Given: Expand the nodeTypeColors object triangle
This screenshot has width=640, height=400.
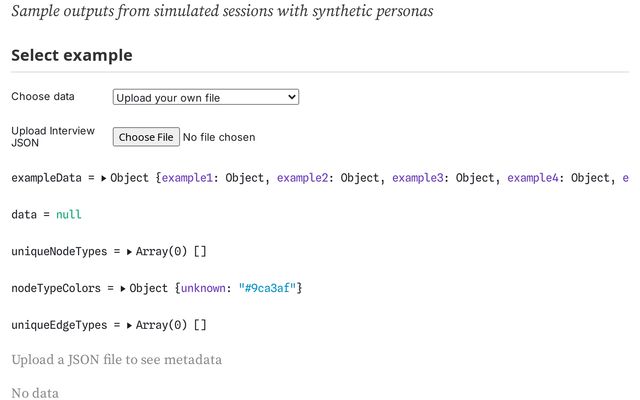Looking at the screenshot, I should pyautogui.click(x=122, y=288).
